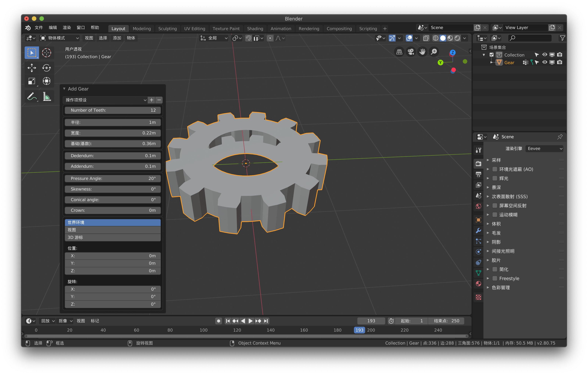
Task: Switch to the Shading workspace tab
Action: coord(255,29)
